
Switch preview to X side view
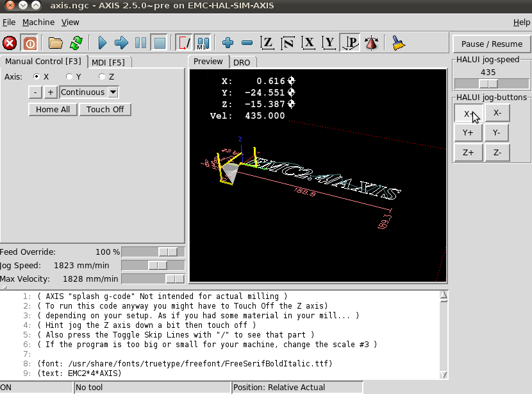[x=308, y=43]
